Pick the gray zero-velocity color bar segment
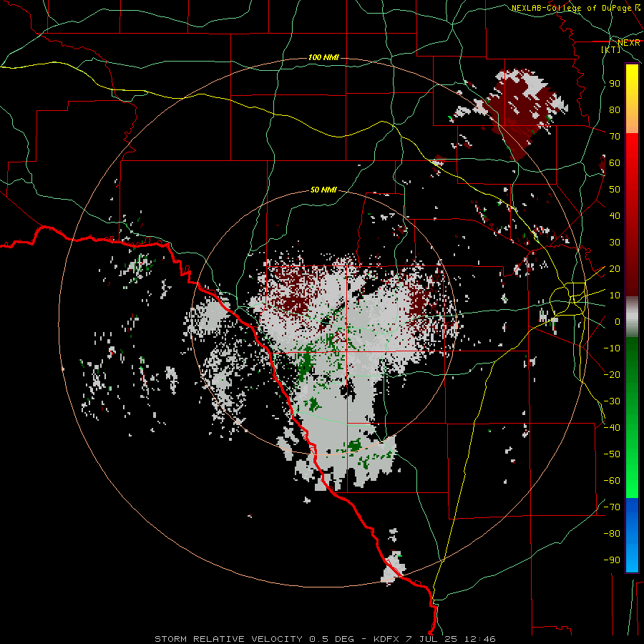Image resolution: width=644 pixels, height=644 pixels. point(632,316)
